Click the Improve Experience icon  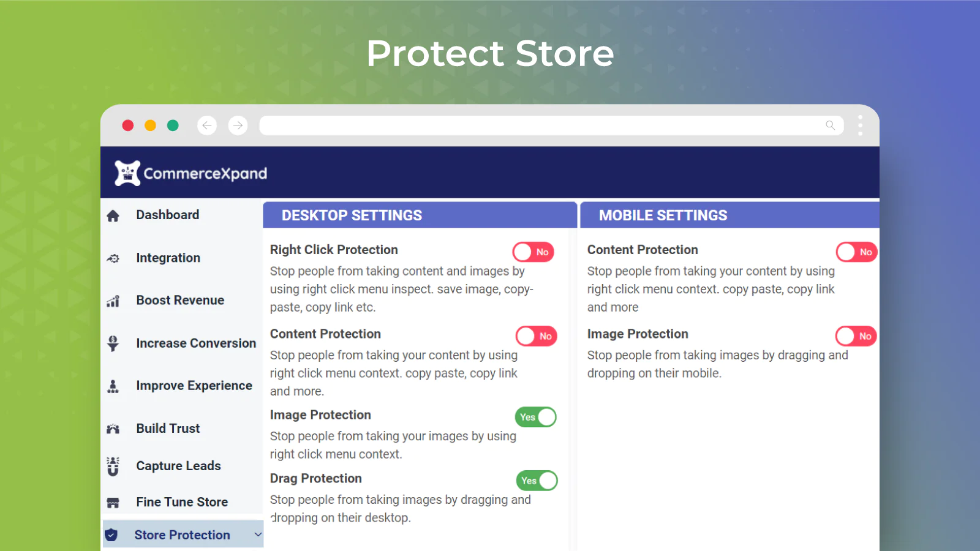(x=113, y=386)
